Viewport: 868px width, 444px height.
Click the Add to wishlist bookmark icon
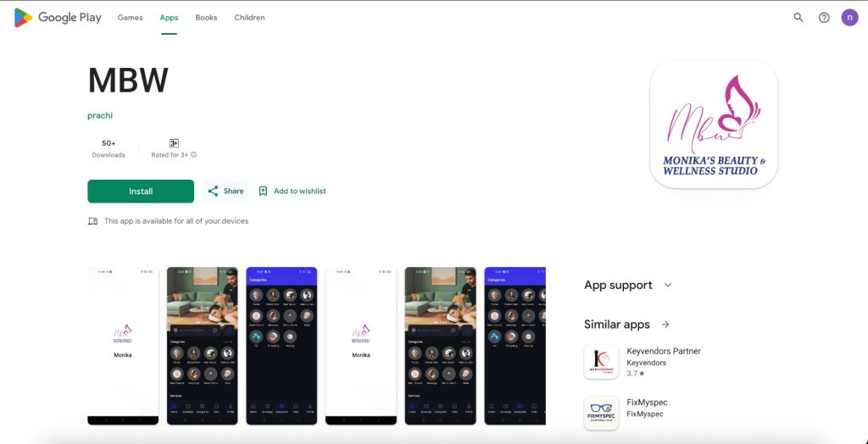[263, 191]
